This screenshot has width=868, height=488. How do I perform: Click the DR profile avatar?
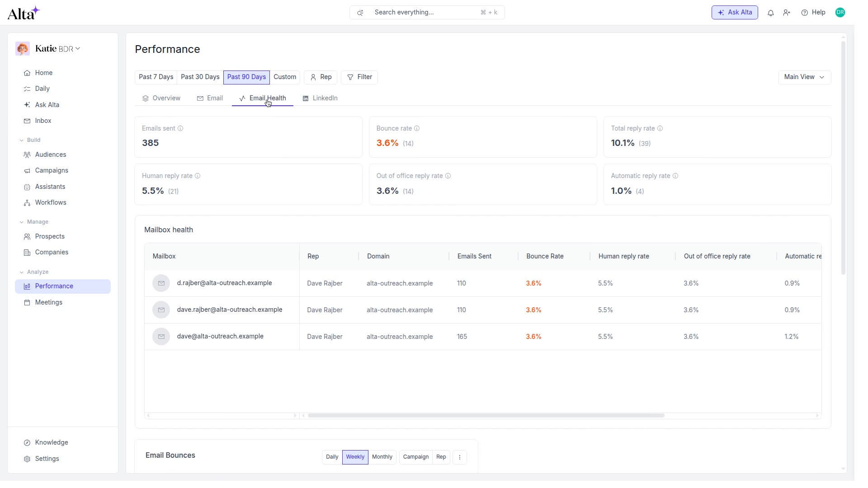pos(840,13)
